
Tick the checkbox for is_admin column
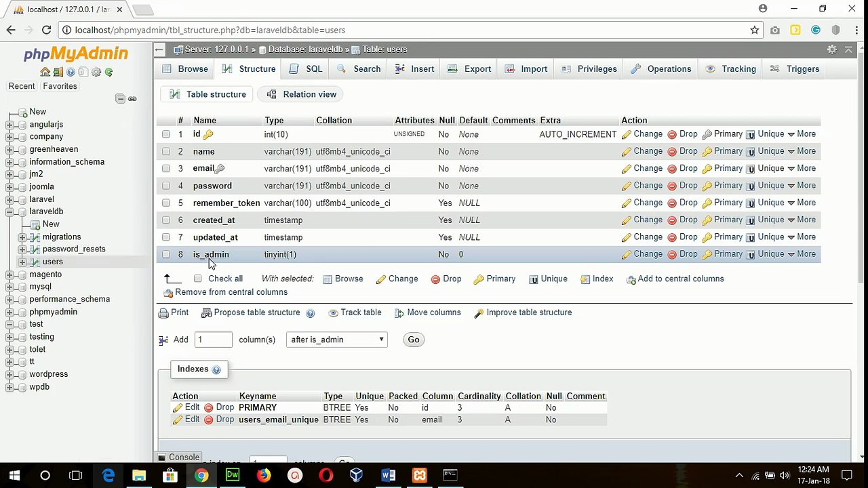click(x=166, y=254)
